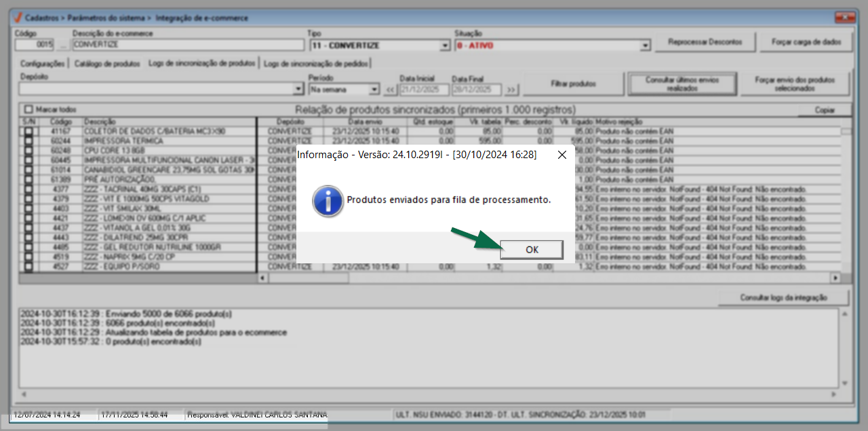Click the Filtrar produtos button

click(574, 84)
